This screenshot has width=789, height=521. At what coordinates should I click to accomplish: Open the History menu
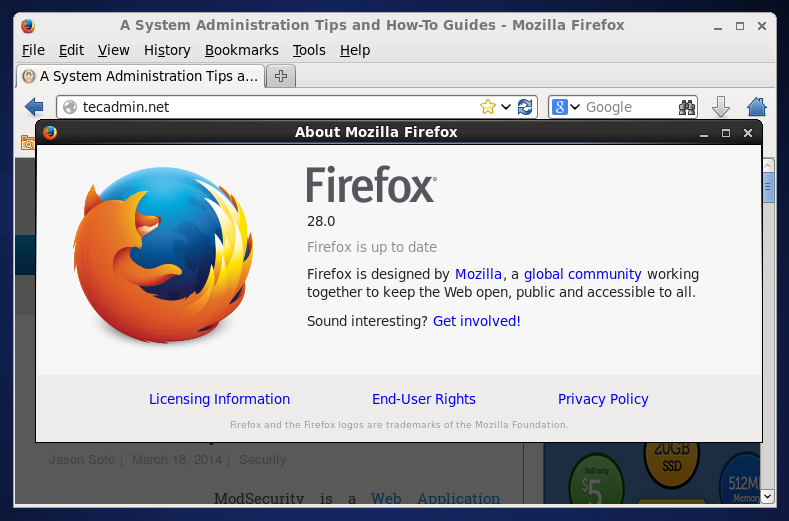tap(166, 50)
